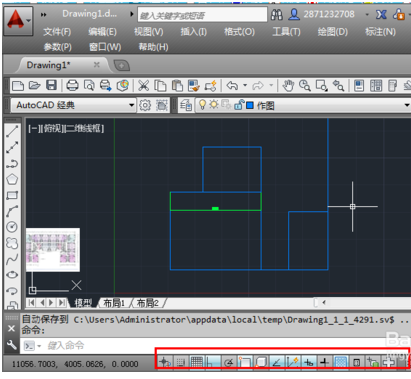Click the Cut scissors icon
This screenshot has width=411, height=379.
point(143,86)
